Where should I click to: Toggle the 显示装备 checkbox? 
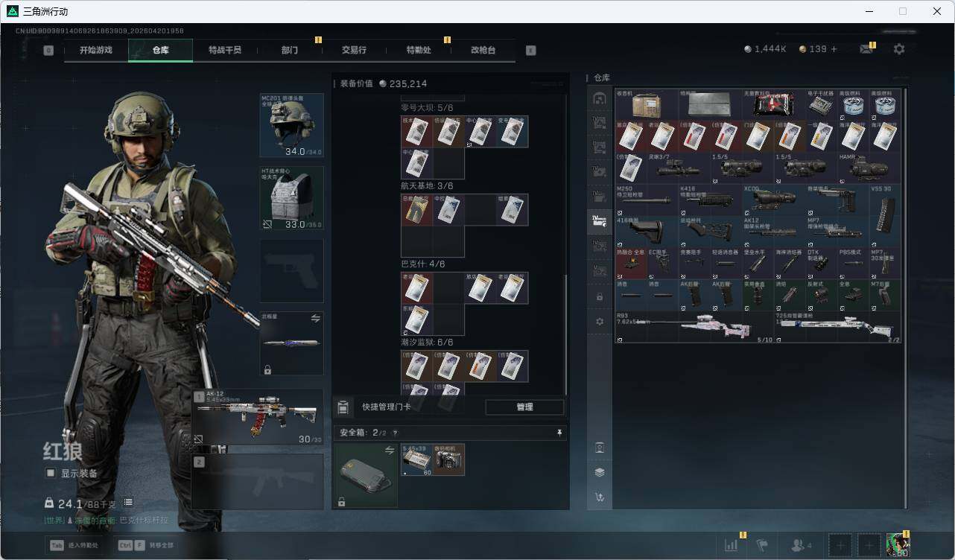[x=51, y=473]
